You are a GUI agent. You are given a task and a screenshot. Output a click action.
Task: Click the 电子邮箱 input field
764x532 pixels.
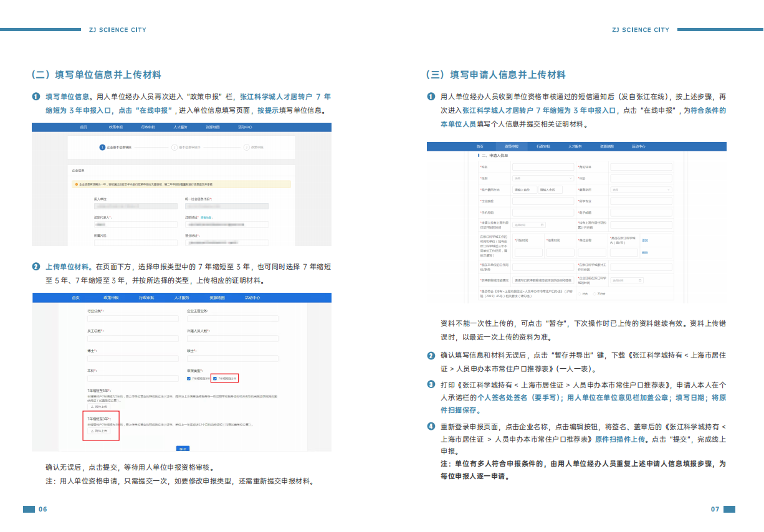641,212
